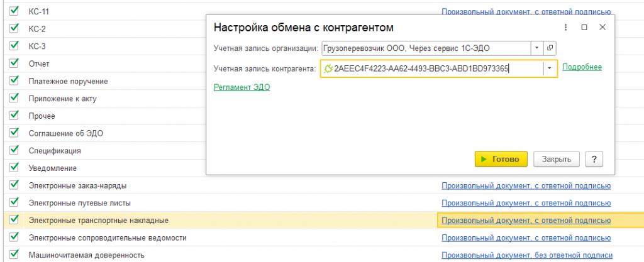Viewport: 644px width, 262px height.
Task: Click the Готово button
Action: [501, 159]
